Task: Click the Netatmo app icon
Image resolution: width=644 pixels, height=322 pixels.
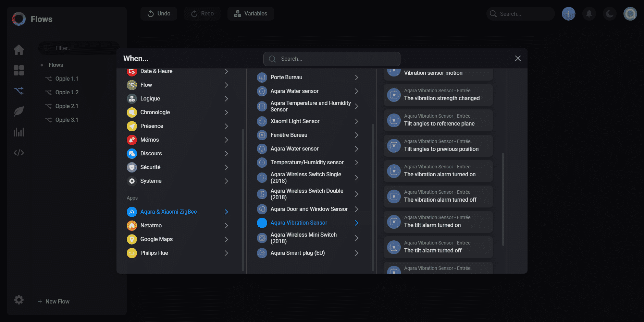Action: pyautogui.click(x=132, y=226)
